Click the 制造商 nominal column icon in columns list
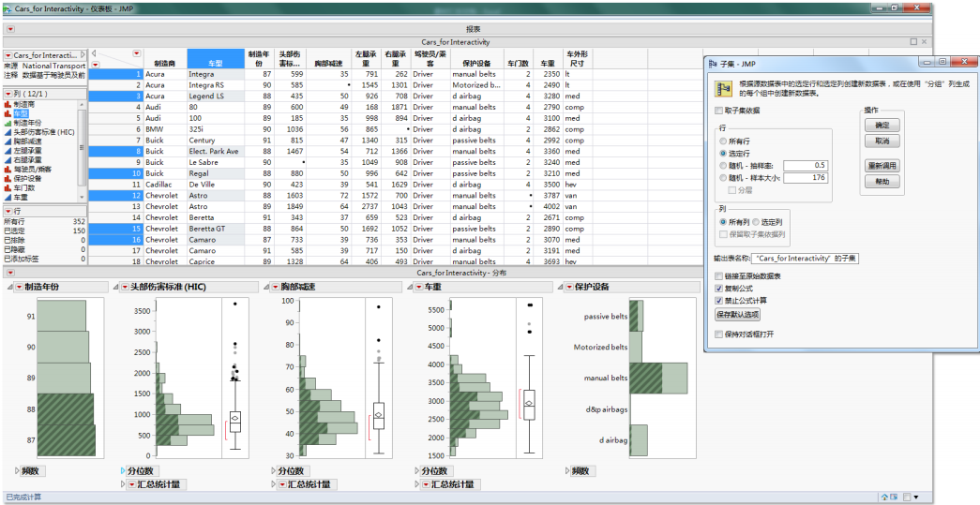Screen dimensions: 980x505 pos(8,104)
